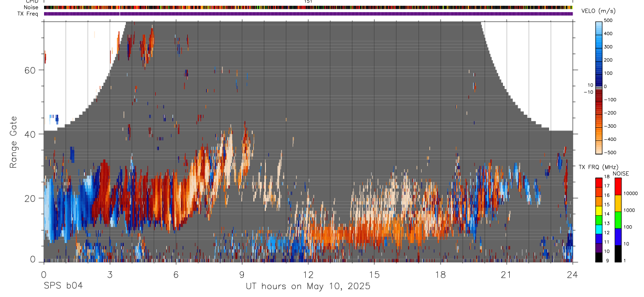Screen dimensions: 644x297
Task: Click the purple TX Freq bar above plot
Action: [308, 14]
